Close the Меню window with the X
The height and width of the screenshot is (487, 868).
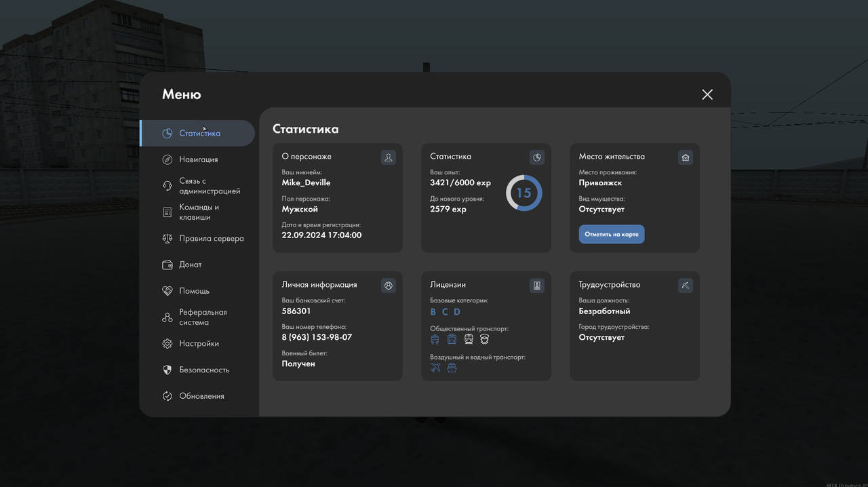point(707,94)
